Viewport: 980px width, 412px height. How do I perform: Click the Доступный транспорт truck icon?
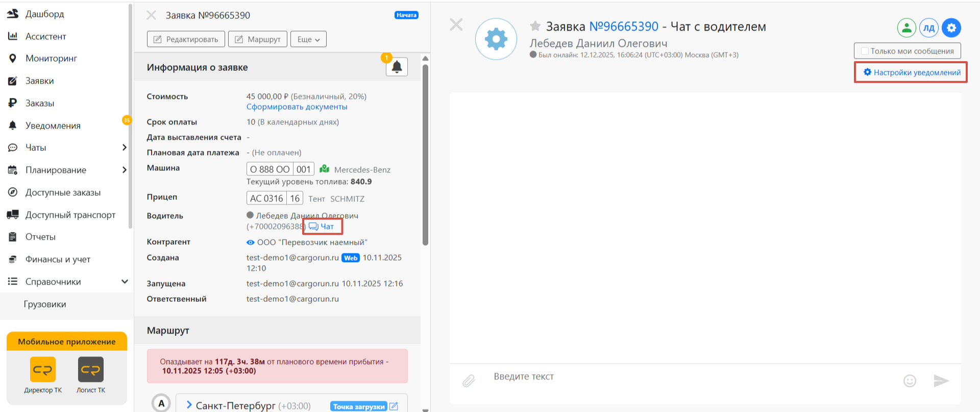[x=13, y=215]
